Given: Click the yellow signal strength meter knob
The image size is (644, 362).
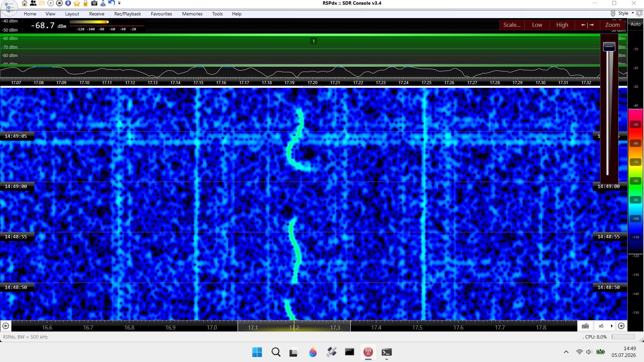Looking at the screenshot, I should coord(107,22).
